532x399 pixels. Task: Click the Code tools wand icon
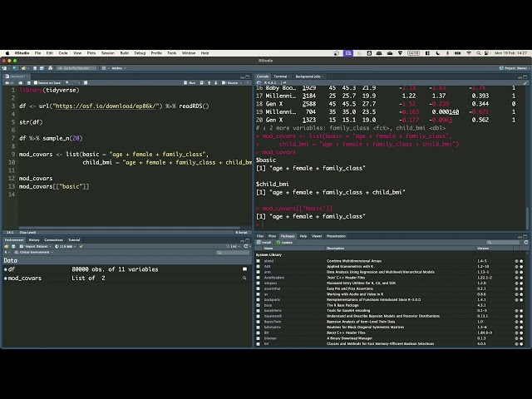tap(75, 83)
